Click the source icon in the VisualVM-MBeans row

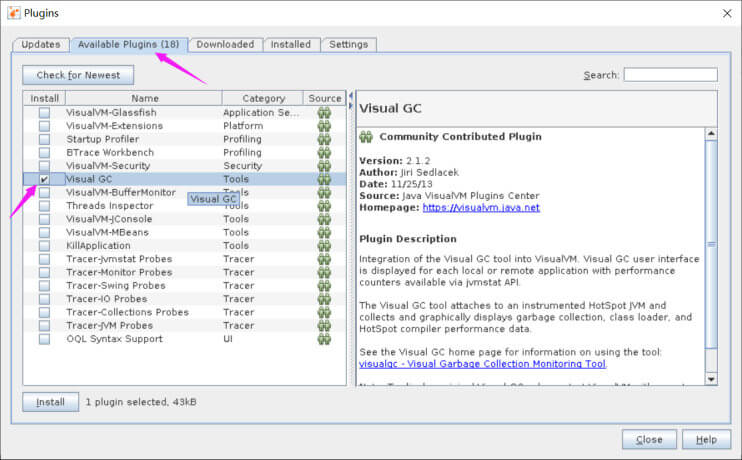324,232
